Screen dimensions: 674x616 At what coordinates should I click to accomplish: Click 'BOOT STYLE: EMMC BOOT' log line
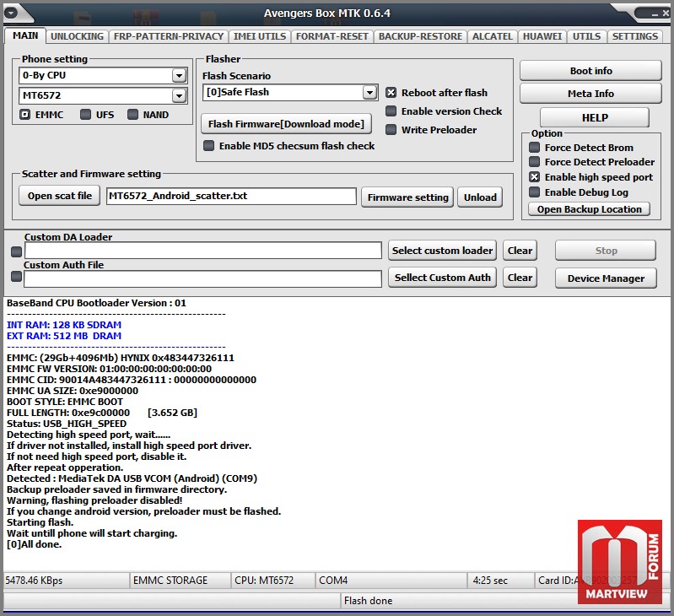(x=65, y=402)
